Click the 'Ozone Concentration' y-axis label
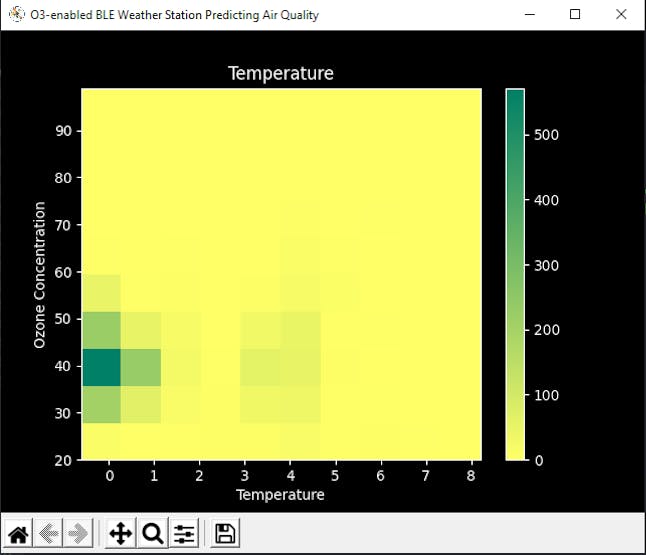Screen dimensions: 646x555 (x=39, y=275)
